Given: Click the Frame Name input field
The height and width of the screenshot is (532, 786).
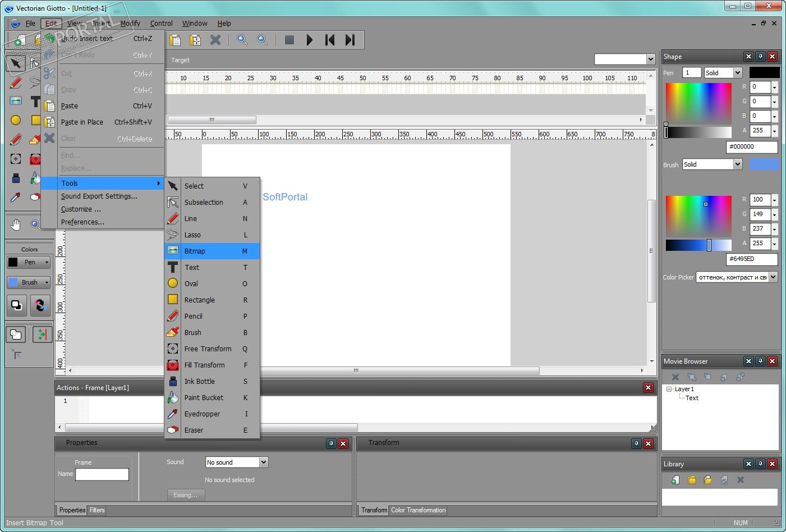Looking at the screenshot, I should click(102, 474).
